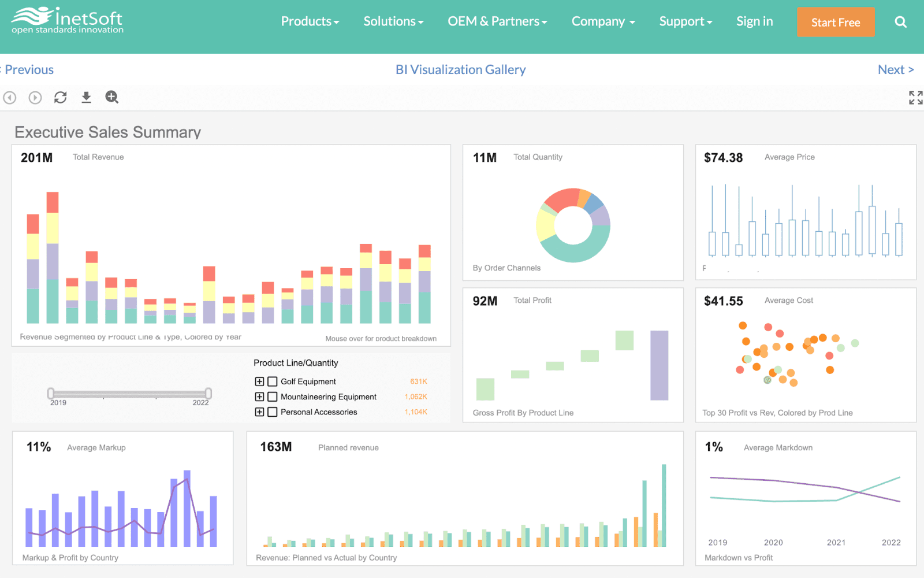Toggle full screen with the expand icon
The image size is (924, 578).
(x=915, y=98)
